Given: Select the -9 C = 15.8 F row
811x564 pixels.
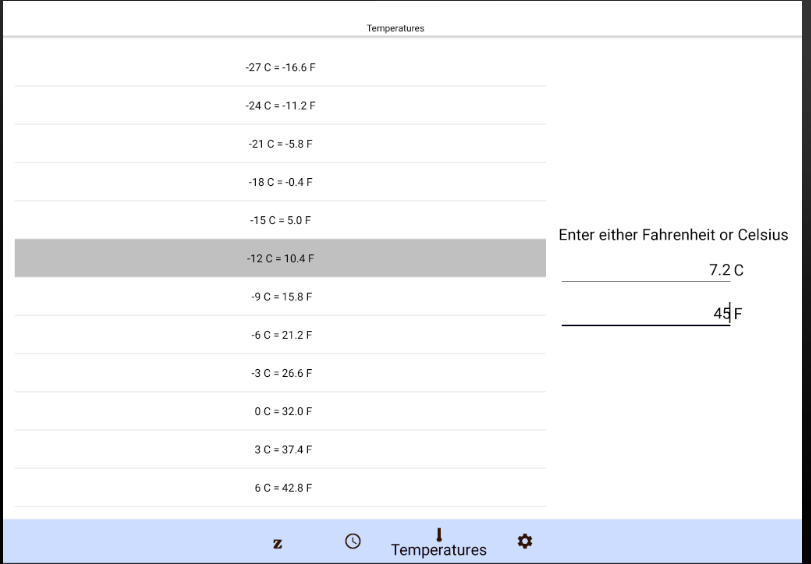Looking at the screenshot, I should point(280,297).
